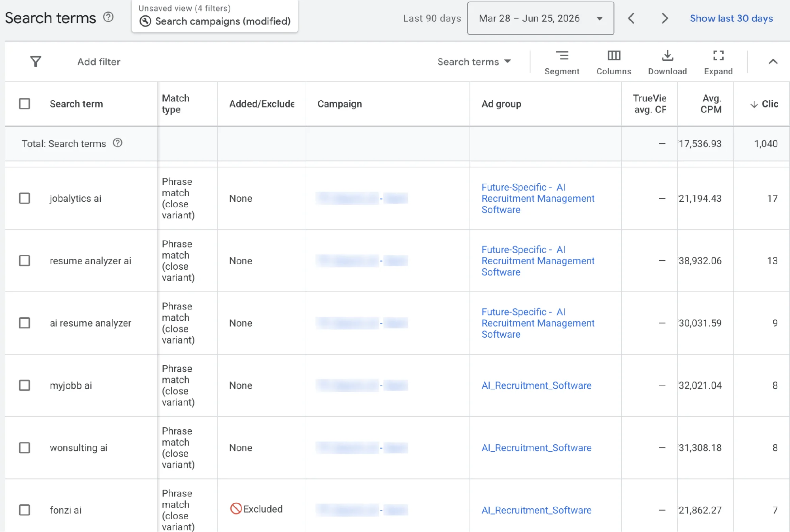Open the date range dropdown
The image size is (790, 532).
tap(540, 18)
